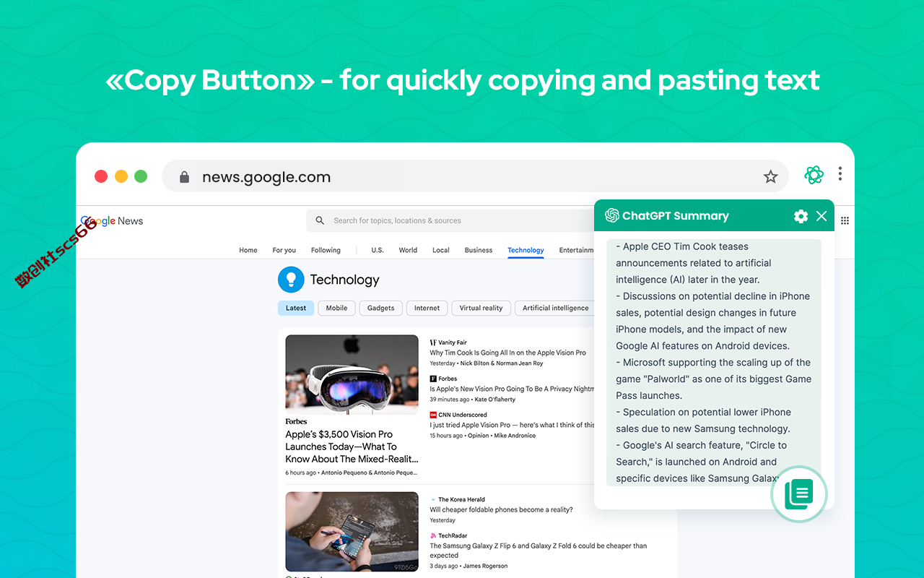Click the search magnifier icon
The height and width of the screenshot is (578, 924).
point(320,220)
